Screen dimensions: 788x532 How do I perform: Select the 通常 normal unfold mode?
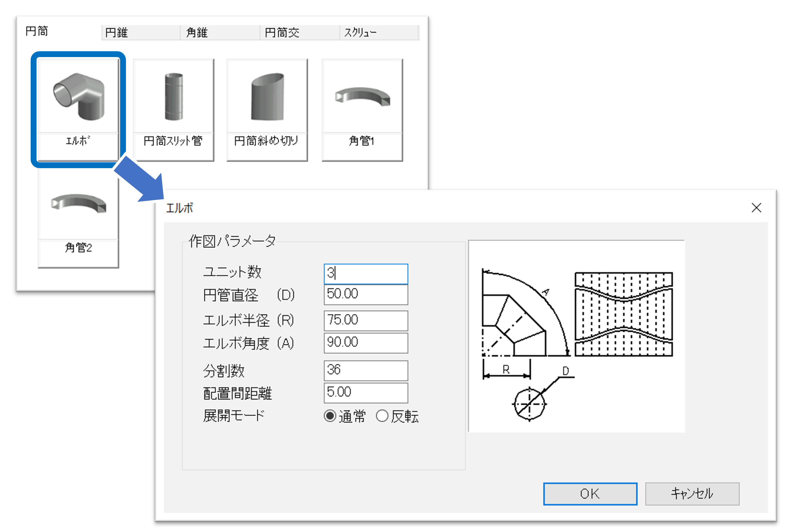point(330,416)
